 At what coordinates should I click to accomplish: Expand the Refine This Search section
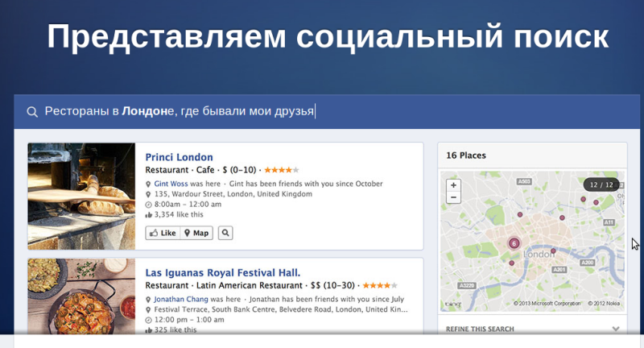[532, 329]
